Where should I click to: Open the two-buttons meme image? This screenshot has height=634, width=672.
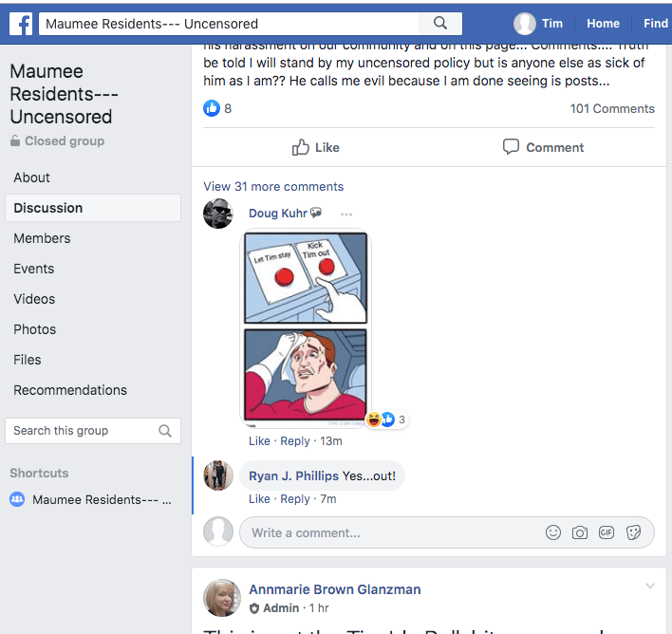point(306,328)
